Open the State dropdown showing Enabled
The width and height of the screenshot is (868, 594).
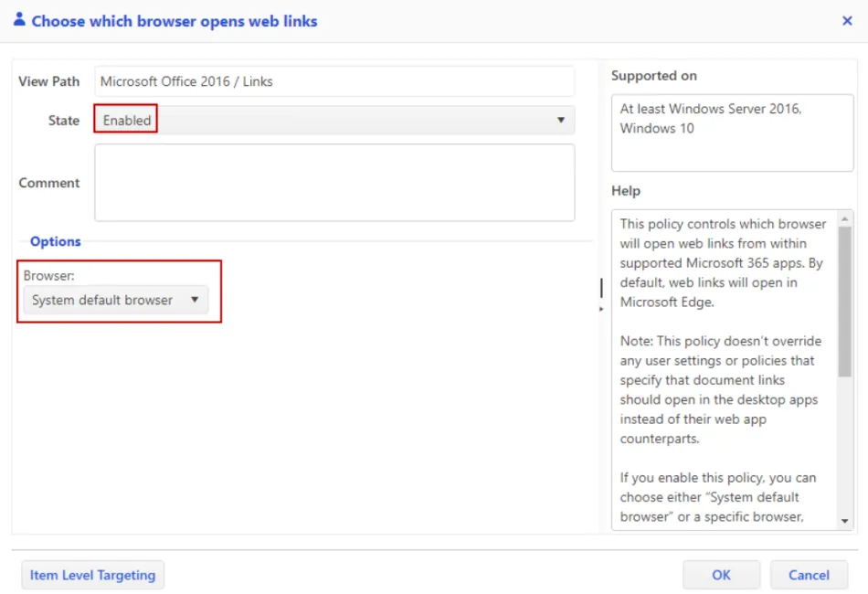pos(334,120)
